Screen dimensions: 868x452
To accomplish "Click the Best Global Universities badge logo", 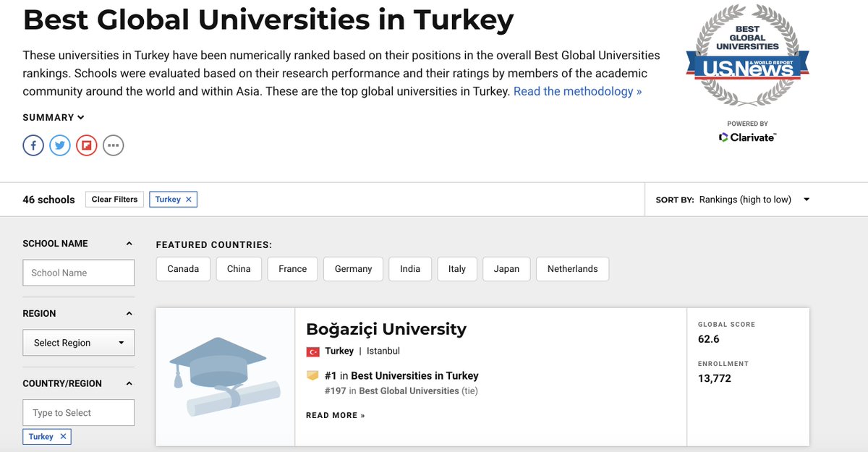I will coord(747,53).
